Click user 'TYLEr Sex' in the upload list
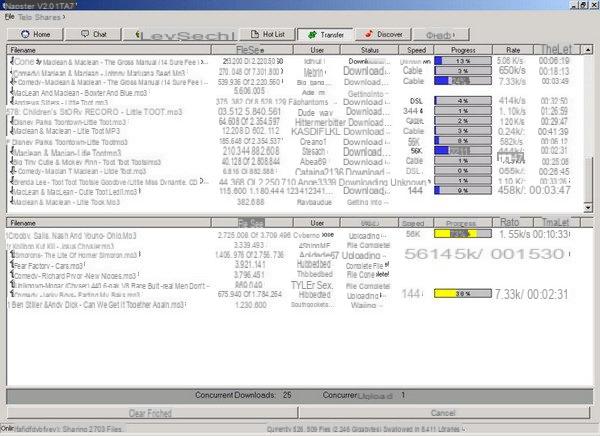The width and height of the screenshot is (600, 436). [x=312, y=285]
